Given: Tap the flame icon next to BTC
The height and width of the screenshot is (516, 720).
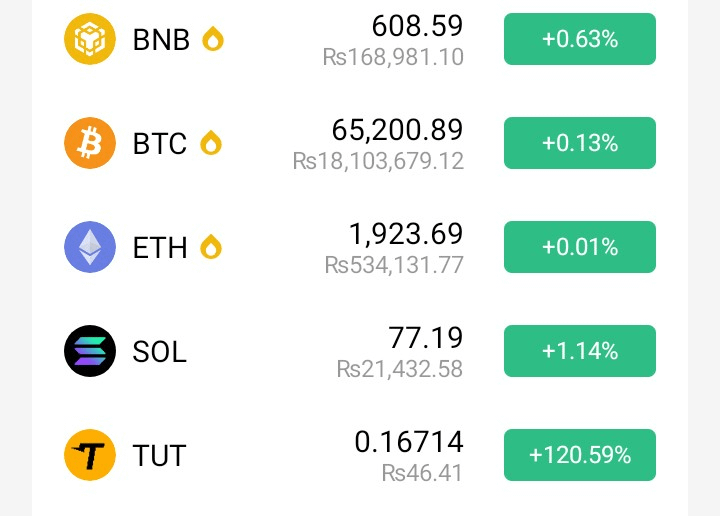Looking at the screenshot, I should point(211,143).
